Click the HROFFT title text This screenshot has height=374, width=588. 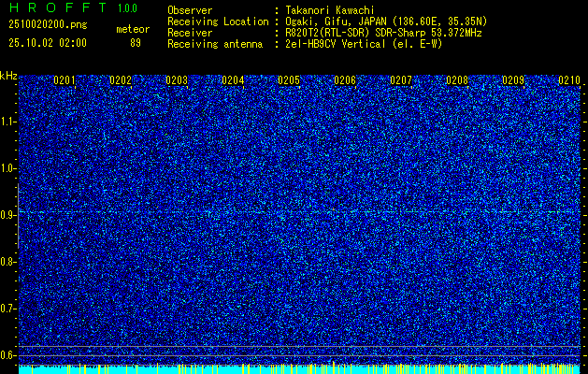(58, 7)
